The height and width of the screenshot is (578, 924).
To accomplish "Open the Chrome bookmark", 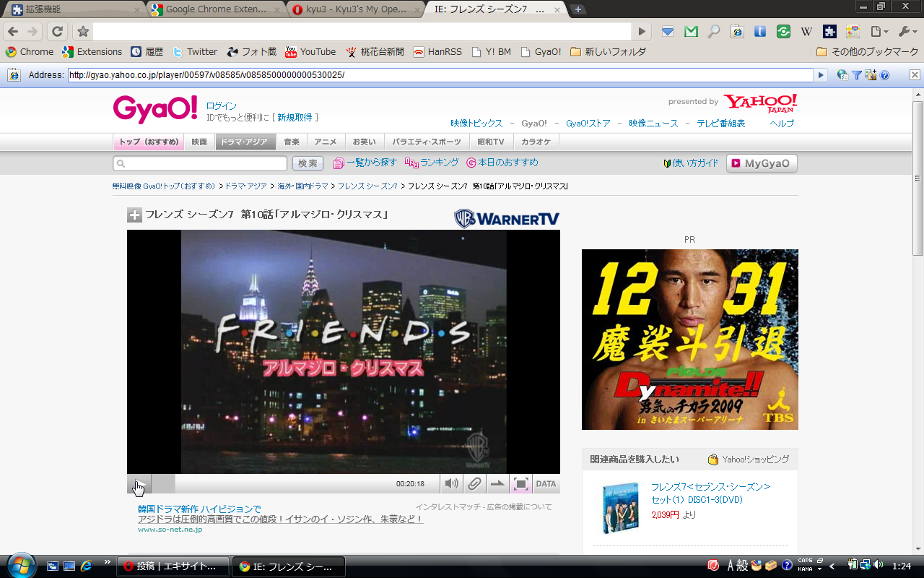I will coord(30,52).
